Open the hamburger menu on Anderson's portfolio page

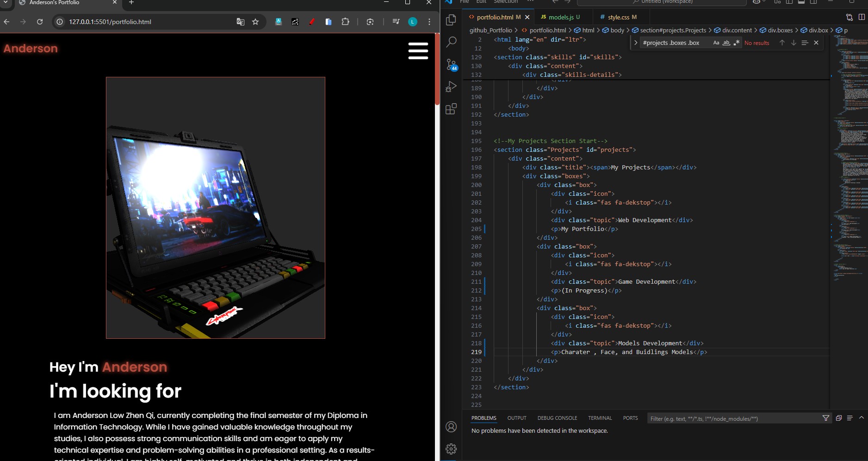418,50
